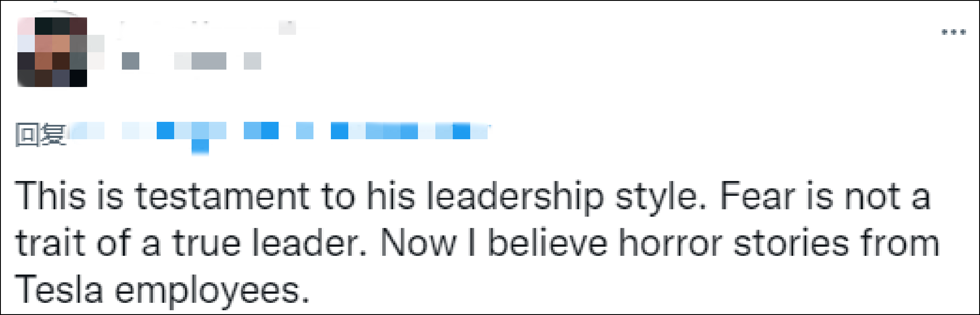Open the tweet's three-dot more options menu

(953, 32)
